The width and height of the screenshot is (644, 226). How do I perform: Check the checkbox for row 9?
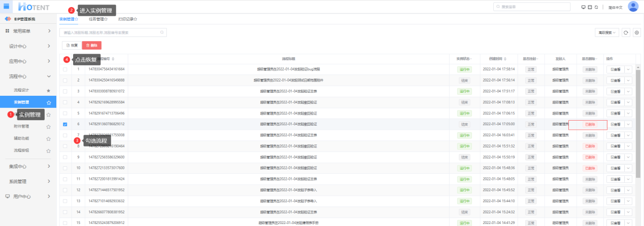65,157
